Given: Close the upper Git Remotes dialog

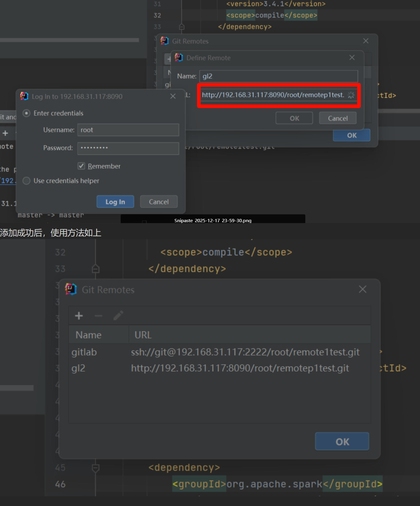Looking at the screenshot, I should pos(366,41).
